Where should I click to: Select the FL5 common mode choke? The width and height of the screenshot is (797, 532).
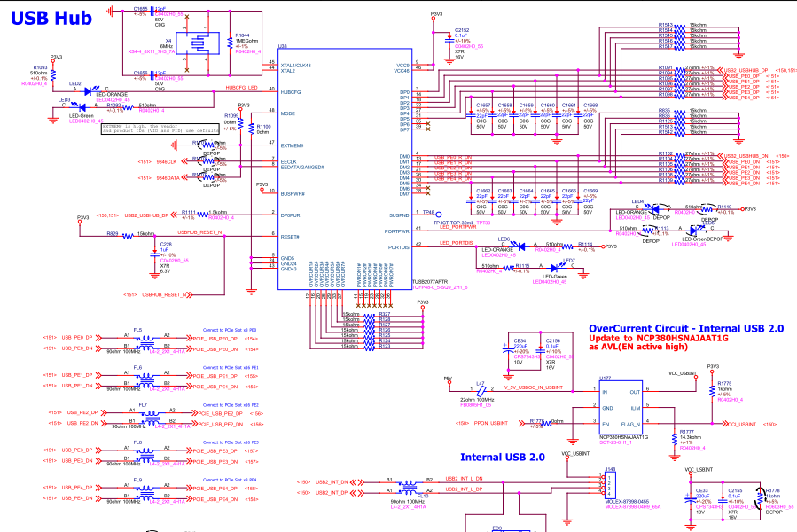146,341
